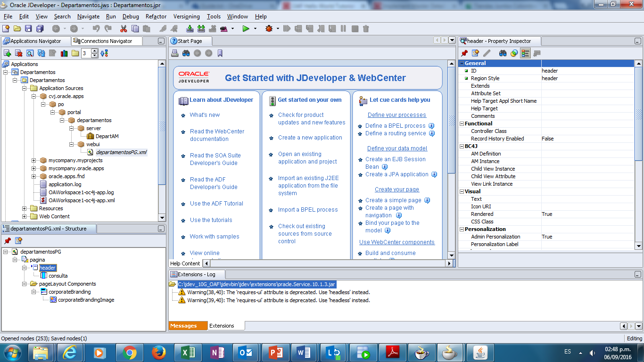Toggle the Categories view button in Property Inspector
The width and height of the screenshot is (644, 362).
pos(525,53)
